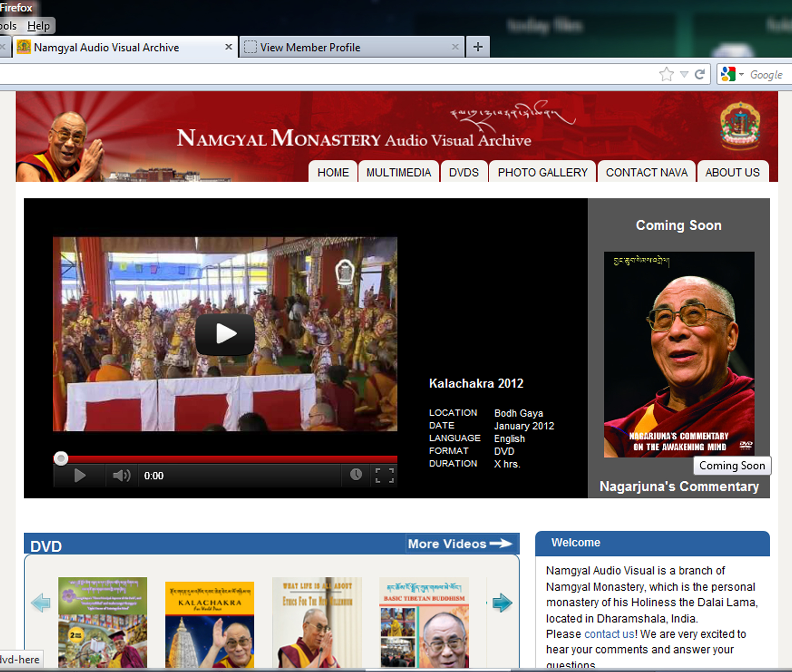Image resolution: width=792 pixels, height=672 pixels.
Task: Click the left carousel arrow in the DVD section
Action: click(41, 603)
